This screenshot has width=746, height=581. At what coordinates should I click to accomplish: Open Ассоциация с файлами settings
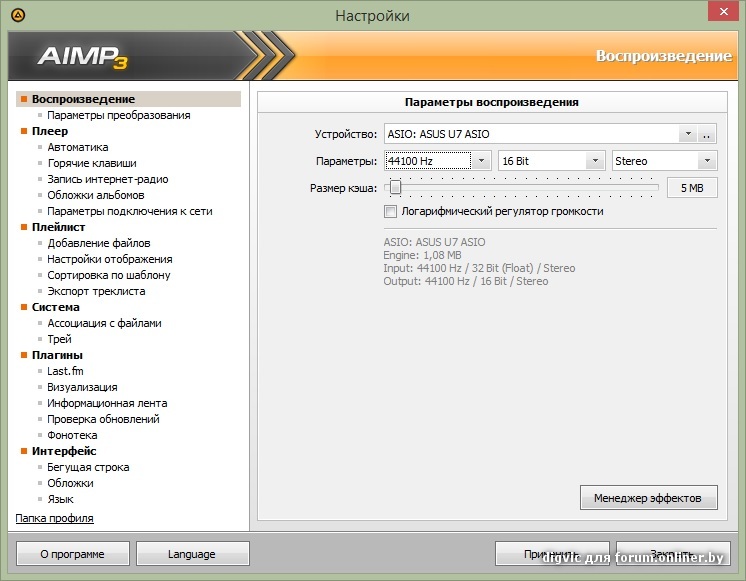tap(104, 323)
